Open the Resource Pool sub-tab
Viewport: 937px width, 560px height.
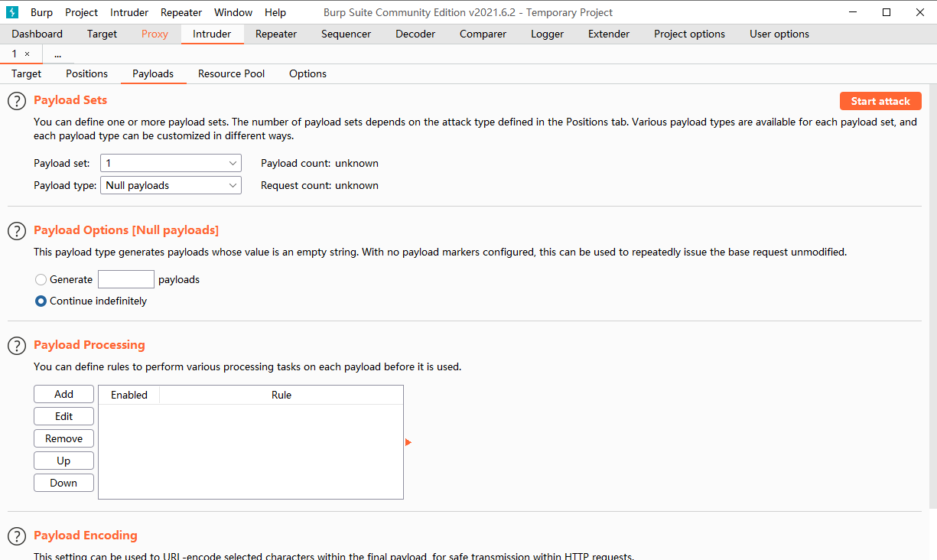click(231, 73)
